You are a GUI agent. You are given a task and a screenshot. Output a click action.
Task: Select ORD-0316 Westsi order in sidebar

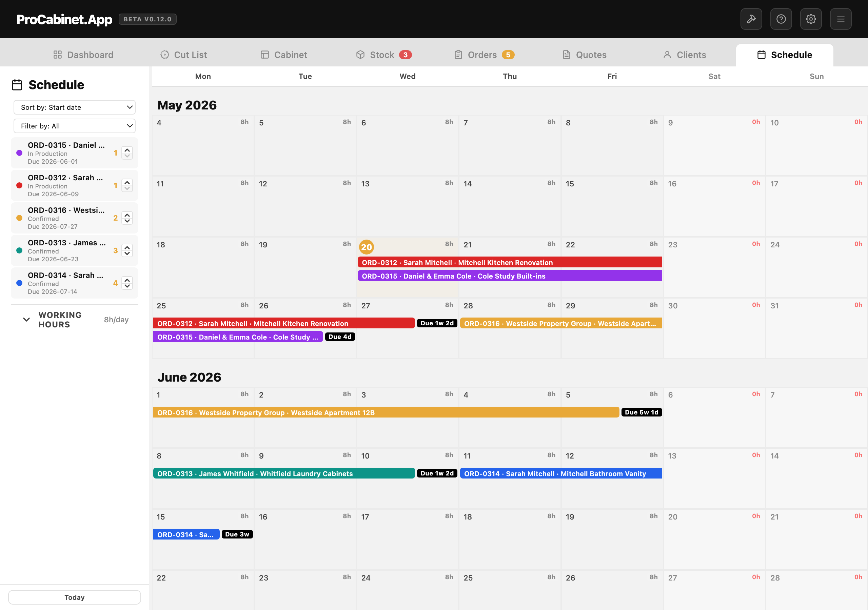75,218
